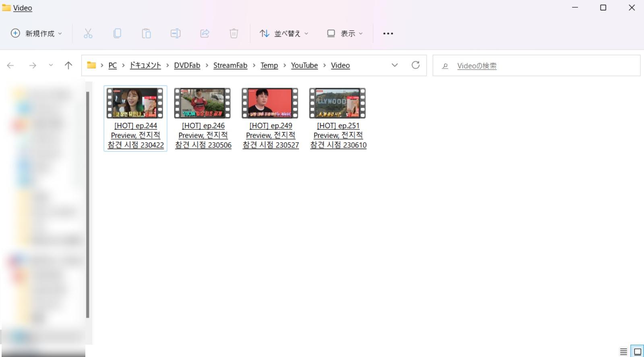Refresh the folder view
The image size is (644, 357).
(x=416, y=65)
